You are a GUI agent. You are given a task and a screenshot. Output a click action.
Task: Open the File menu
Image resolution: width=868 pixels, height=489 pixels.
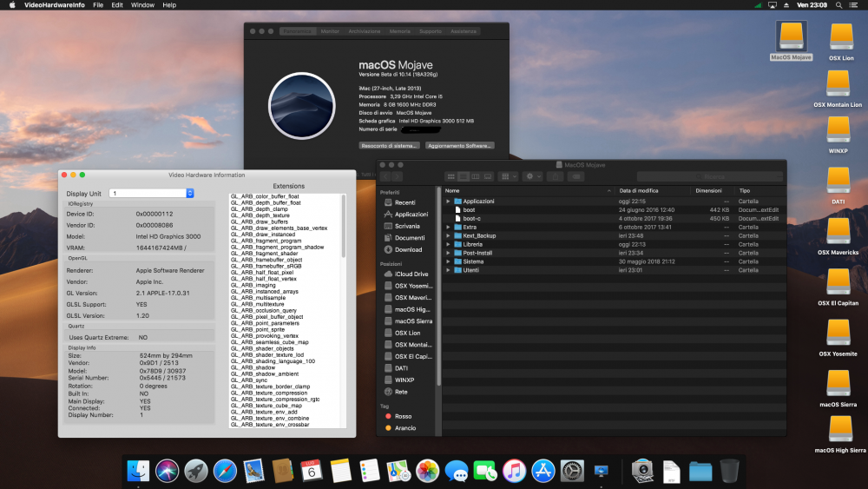(x=98, y=5)
